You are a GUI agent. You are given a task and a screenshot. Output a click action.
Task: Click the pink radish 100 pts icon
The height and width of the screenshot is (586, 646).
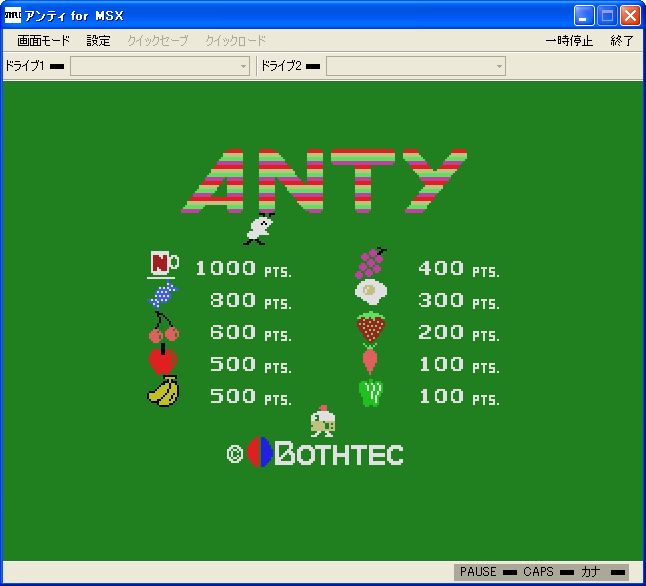(370, 359)
